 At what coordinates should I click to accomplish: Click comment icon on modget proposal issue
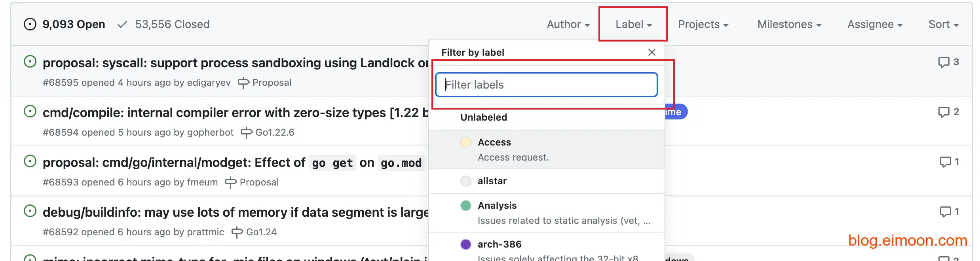(945, 162)
